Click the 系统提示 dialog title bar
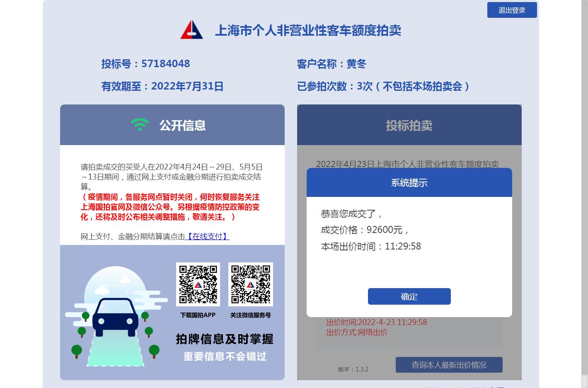The image size is (588, 388). [x=409, y=182]
